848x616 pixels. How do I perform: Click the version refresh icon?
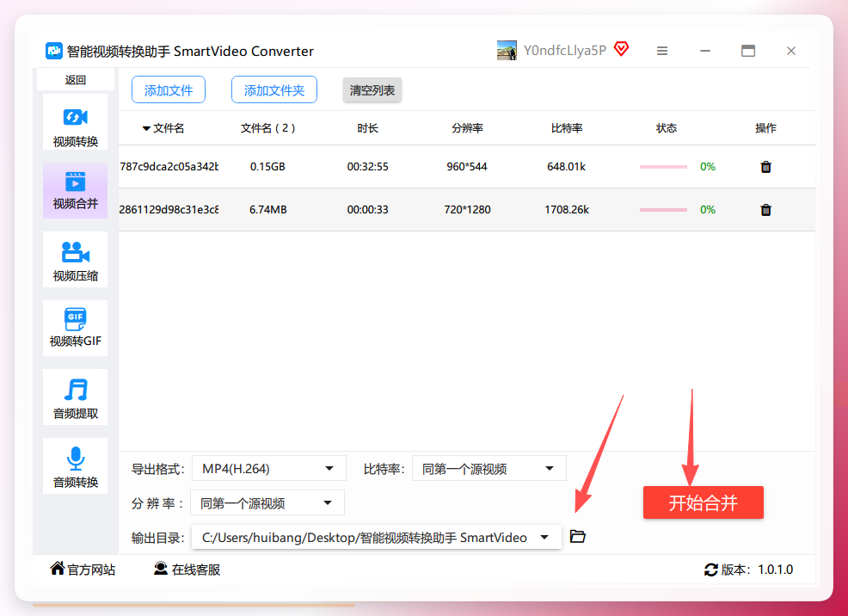pyautogui.click(x=710, y=570)
